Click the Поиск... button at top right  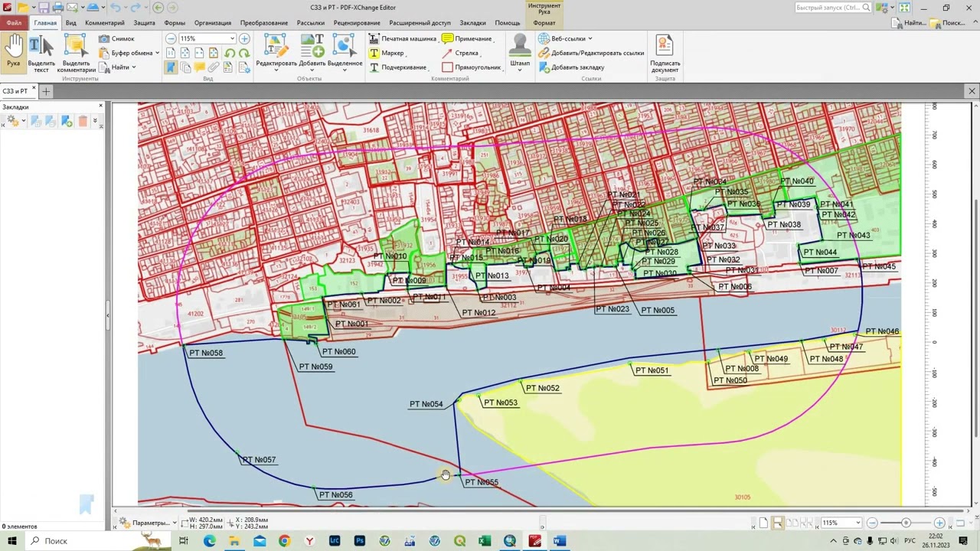(948, 23)
